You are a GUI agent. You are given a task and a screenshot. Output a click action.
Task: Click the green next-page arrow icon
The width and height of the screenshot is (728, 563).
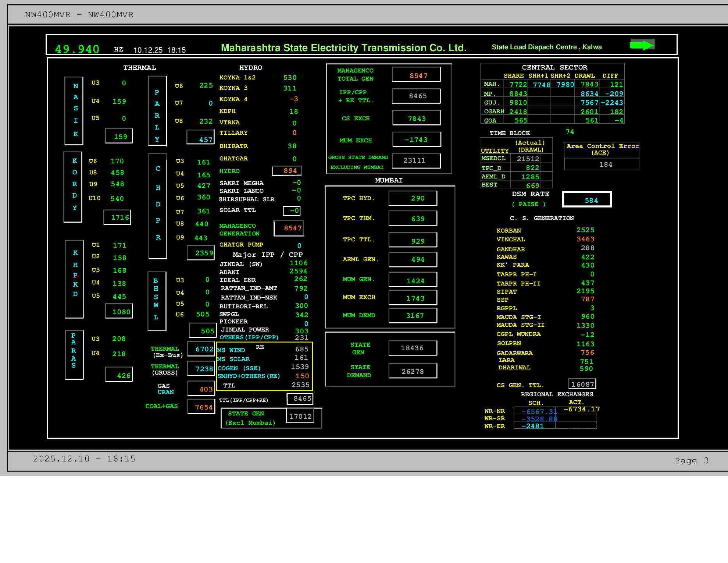(642, 45)
